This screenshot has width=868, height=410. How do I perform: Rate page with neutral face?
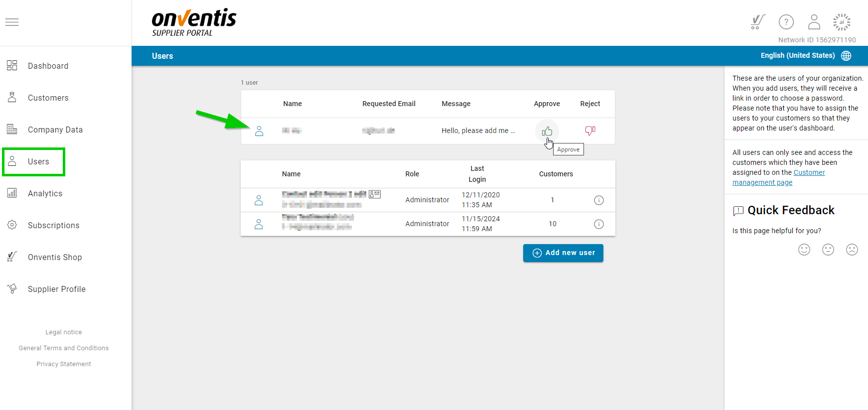(828, 250)
